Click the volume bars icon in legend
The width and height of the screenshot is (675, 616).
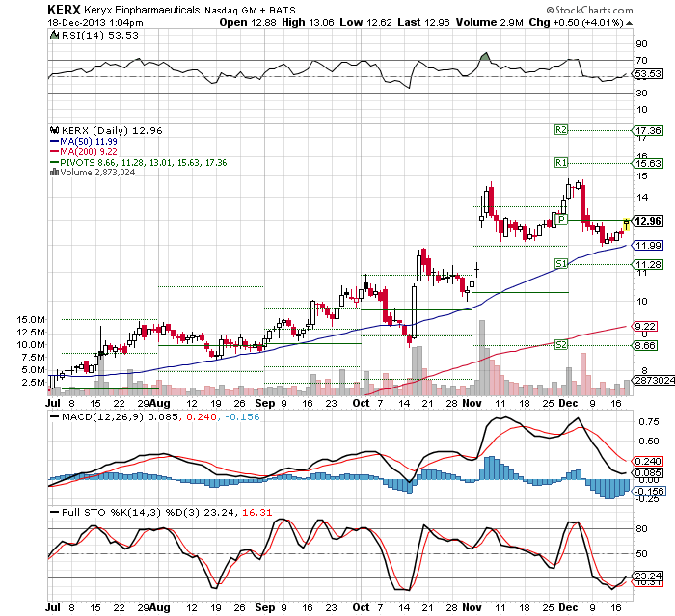[x=54, y=173]
